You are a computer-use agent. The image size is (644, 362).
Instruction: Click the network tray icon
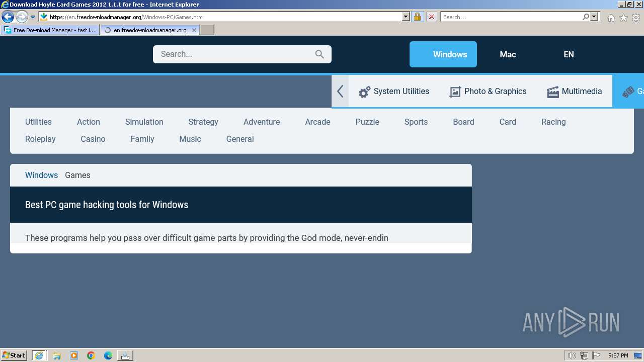pyautogui.click(x=584, y=355)
